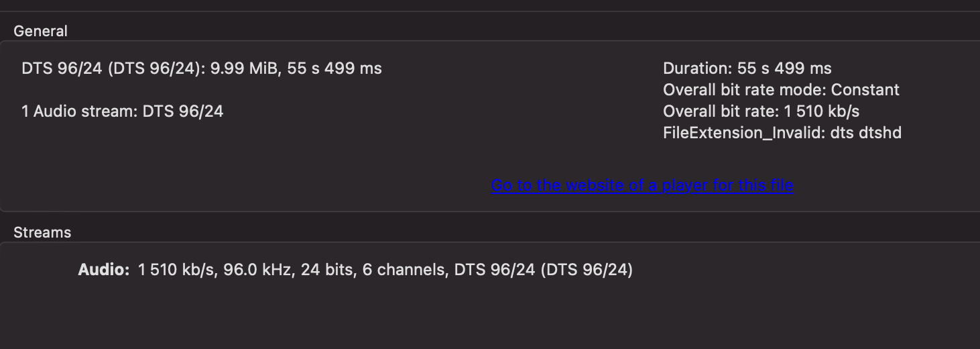Click the bold Audio: stream label
Screen dimensions: 980x349
coord(103,270)
